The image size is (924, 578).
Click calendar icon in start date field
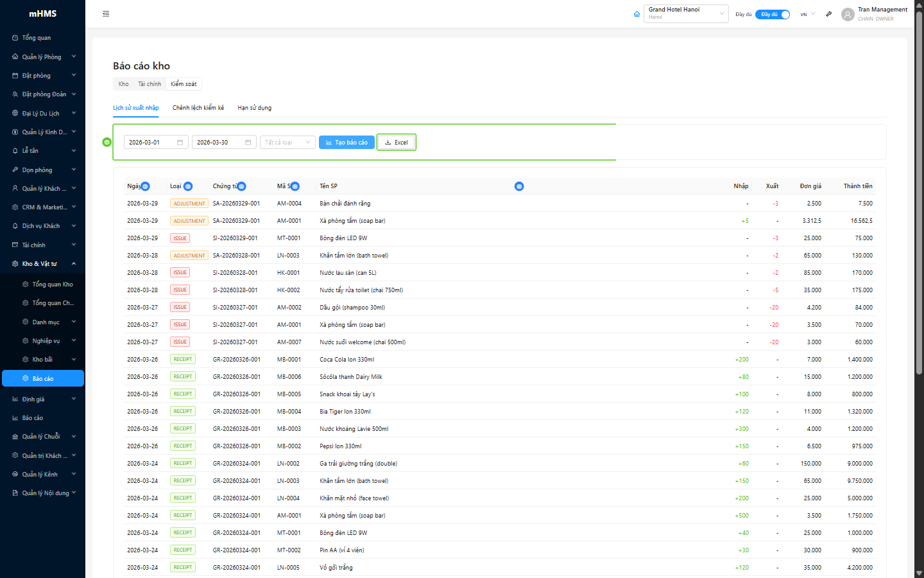pyautogui.click(x=180, y=143)
